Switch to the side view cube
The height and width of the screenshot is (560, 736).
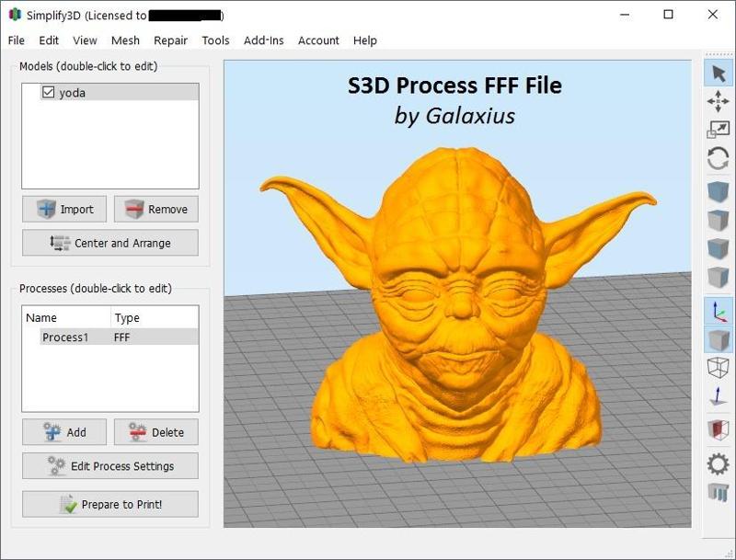click(719, 277)
